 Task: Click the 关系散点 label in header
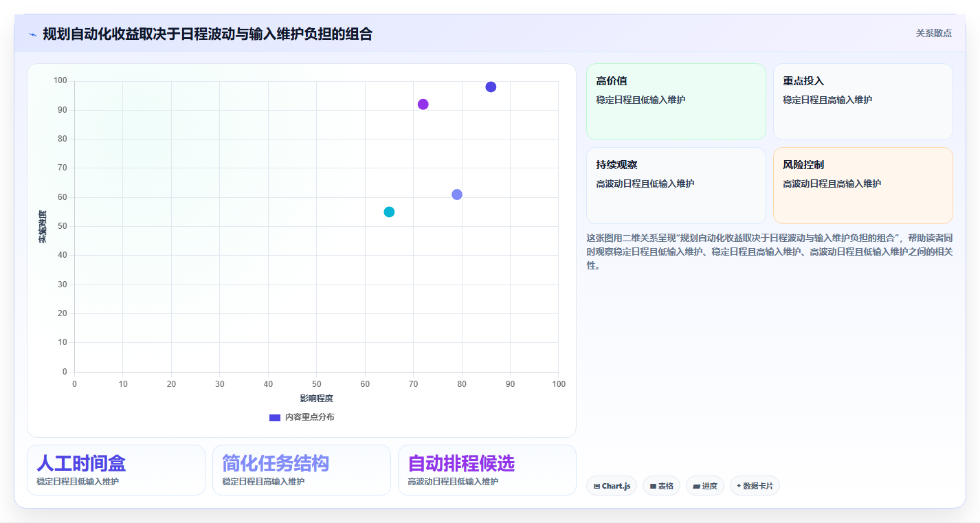click(x=933, y=33)
